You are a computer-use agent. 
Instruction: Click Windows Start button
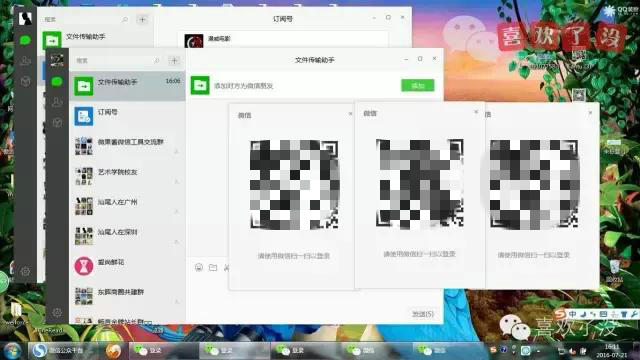(x=11, y=350)
